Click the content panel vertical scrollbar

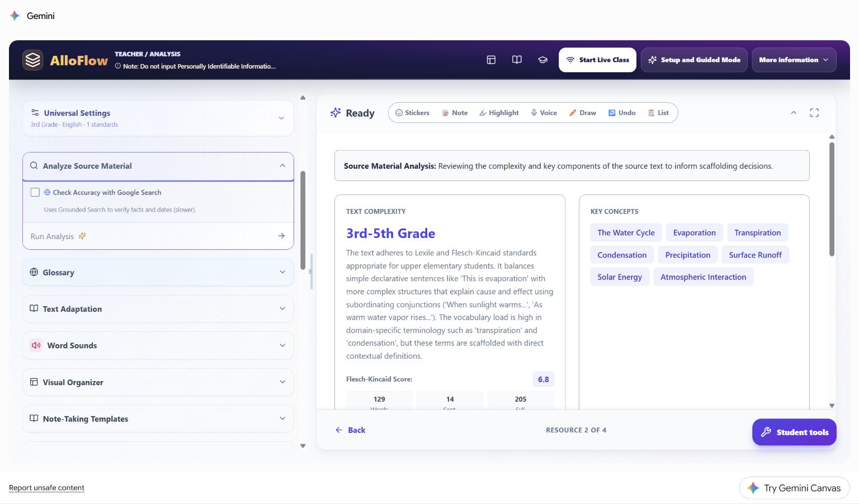pos(832,199)
